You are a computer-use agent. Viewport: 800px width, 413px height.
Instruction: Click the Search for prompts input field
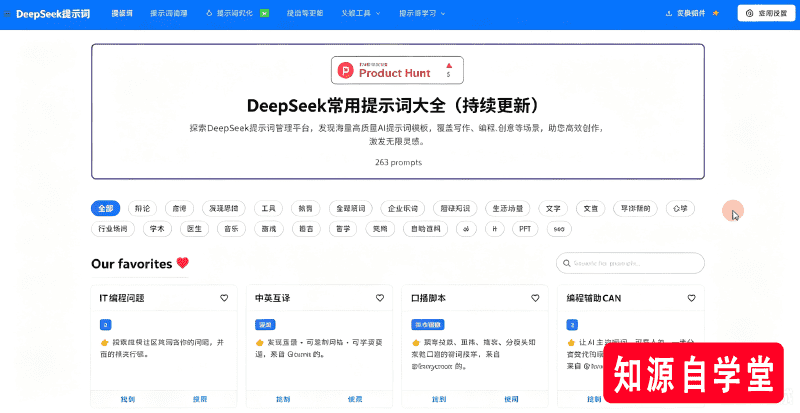(x=630, y=263)
